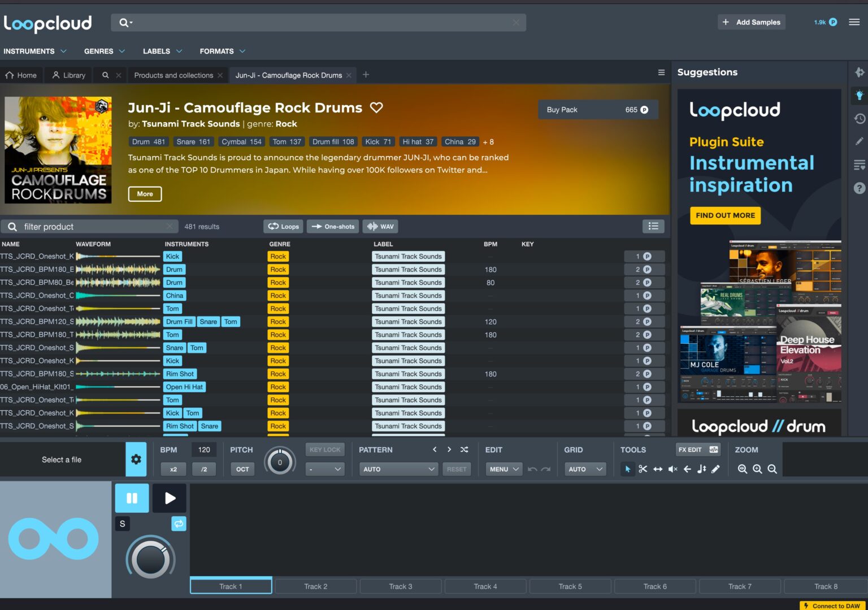Enable the Loops filter
The width and height of the screenshot is (868, 610).
283,226
